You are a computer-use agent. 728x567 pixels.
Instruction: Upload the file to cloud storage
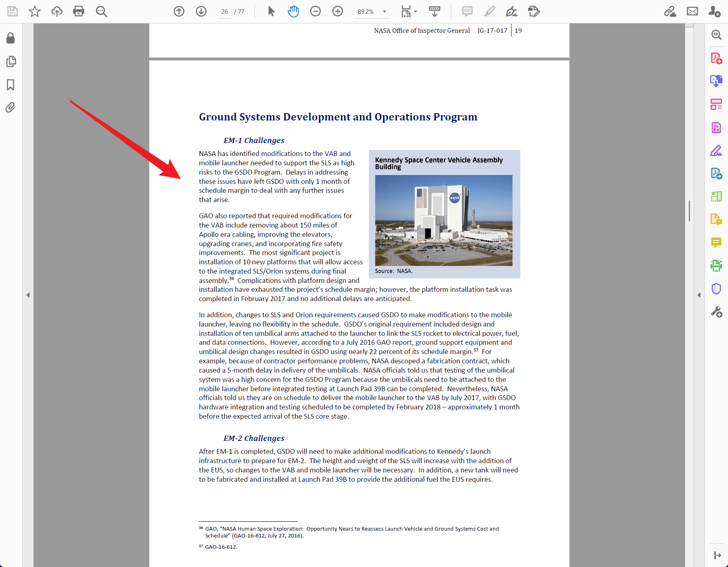click(57, 11)
